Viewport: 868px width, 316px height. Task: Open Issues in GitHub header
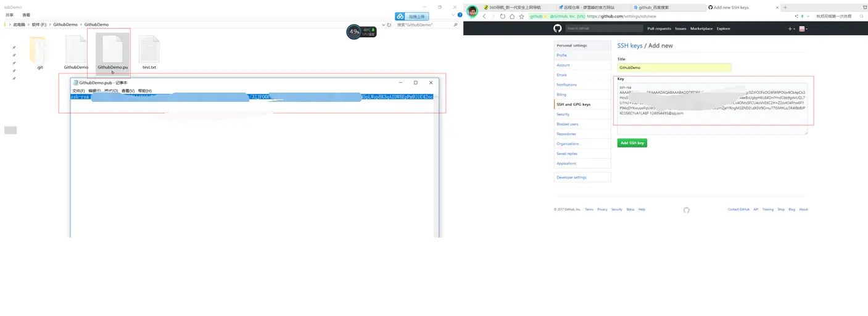pos(680,28)
